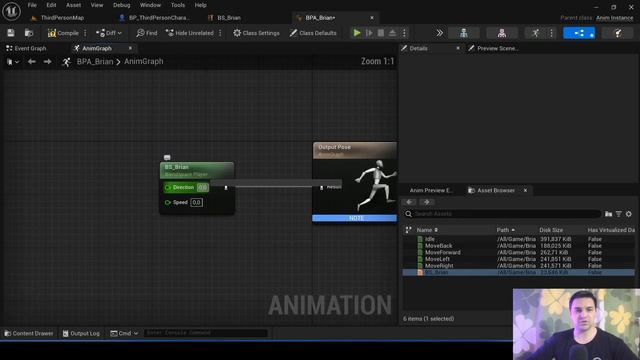Start Play in editor

pos(357,33)
